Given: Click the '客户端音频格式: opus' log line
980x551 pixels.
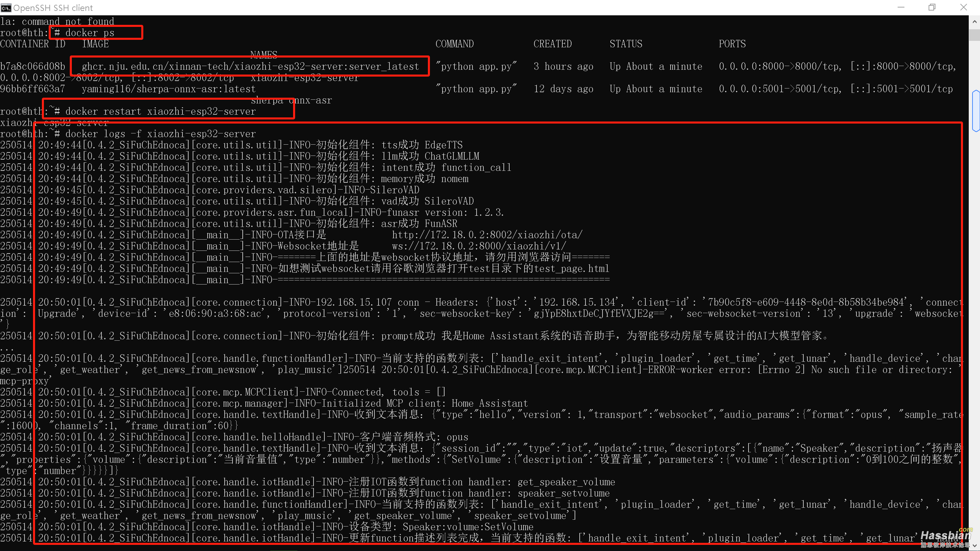Looking at the screenshot, I should click(234, 437).
